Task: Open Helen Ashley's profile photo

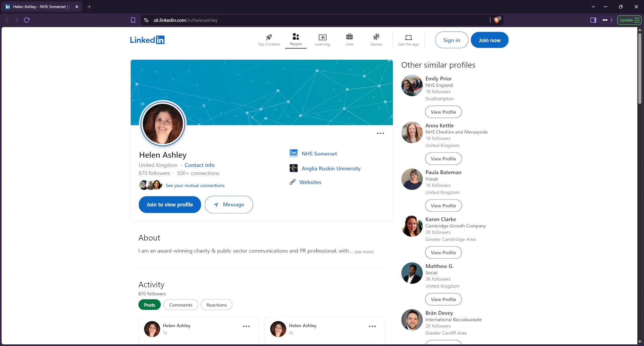Action: 163,123
